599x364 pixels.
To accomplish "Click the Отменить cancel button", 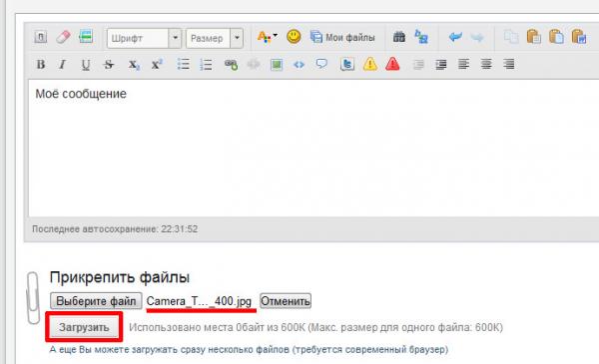I will (x=286, y=301).
